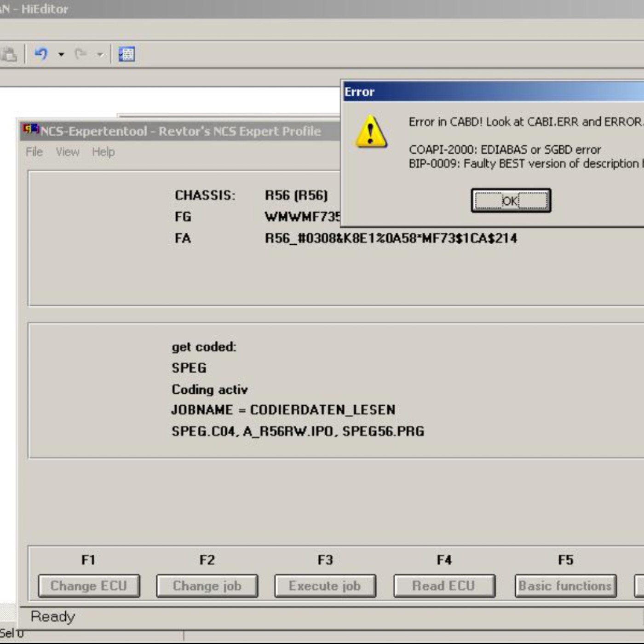Click the Redo icon in HiEditor toolbar
This screenshot has width=644, height=644.
click(80, 54)
